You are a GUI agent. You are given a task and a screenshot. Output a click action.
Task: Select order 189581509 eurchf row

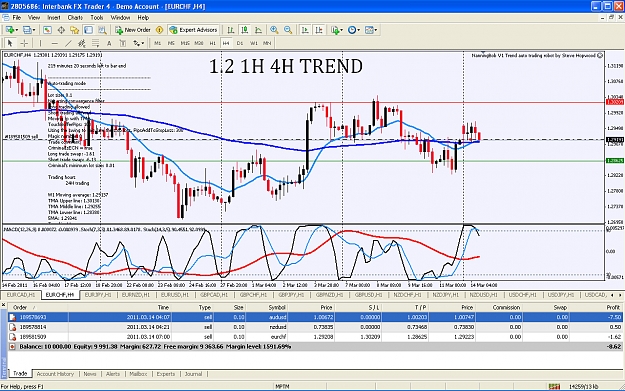315,337
